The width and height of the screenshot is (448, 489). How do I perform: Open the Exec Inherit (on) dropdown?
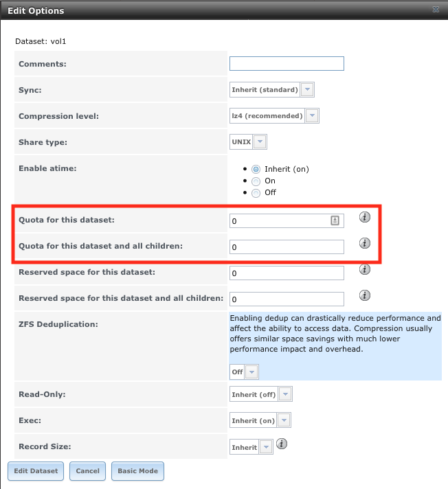click(260, 420)
